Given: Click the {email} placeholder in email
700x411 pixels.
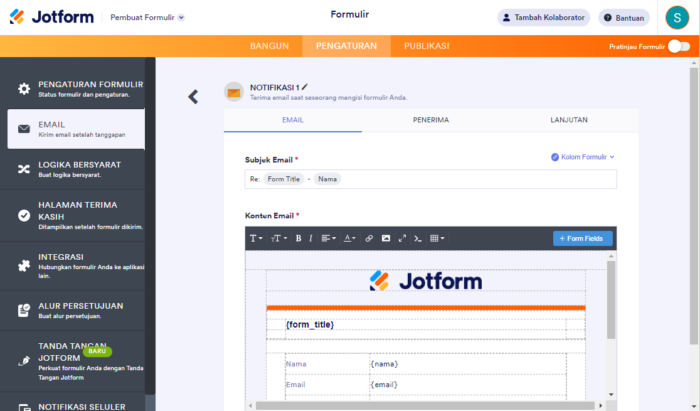Looking at the screenshot, I should pos(383,385).
